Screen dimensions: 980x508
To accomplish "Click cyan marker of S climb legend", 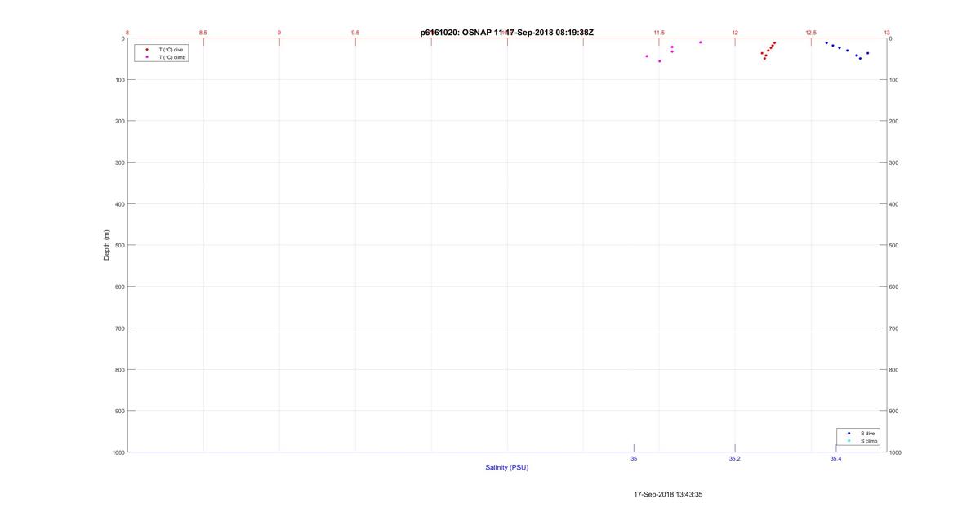I will coord(849,440).
